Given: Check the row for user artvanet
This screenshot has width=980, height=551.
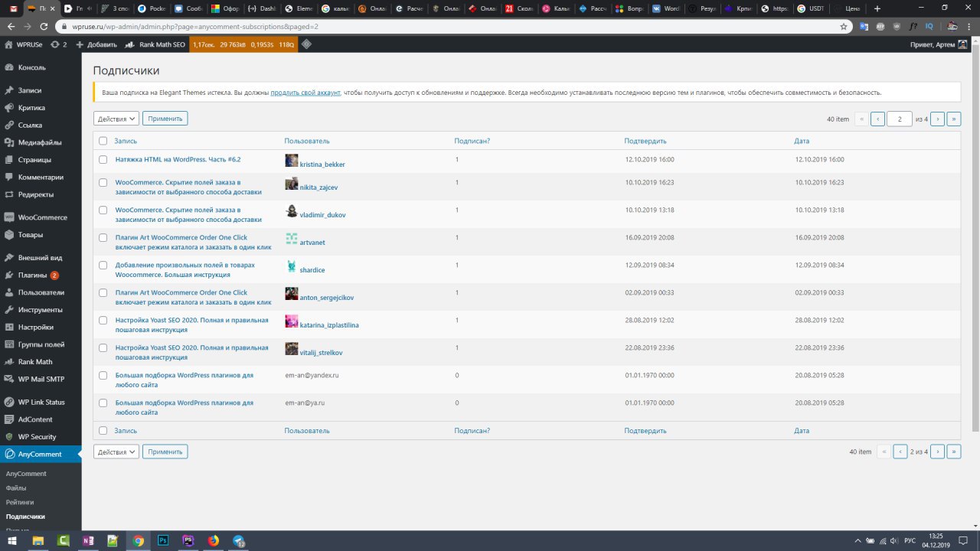Looking at the screenshot, I should coord(103,238).
